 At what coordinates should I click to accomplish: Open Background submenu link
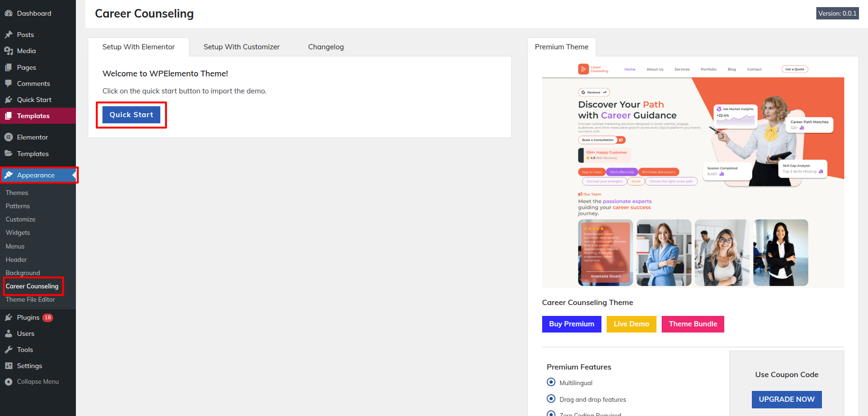(23, 273)
